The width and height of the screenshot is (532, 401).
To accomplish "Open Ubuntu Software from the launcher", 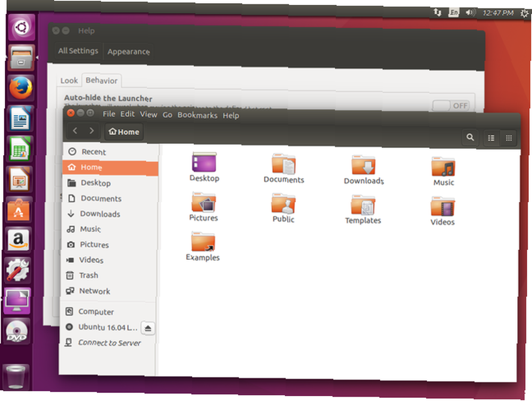I will pos(19,209).
